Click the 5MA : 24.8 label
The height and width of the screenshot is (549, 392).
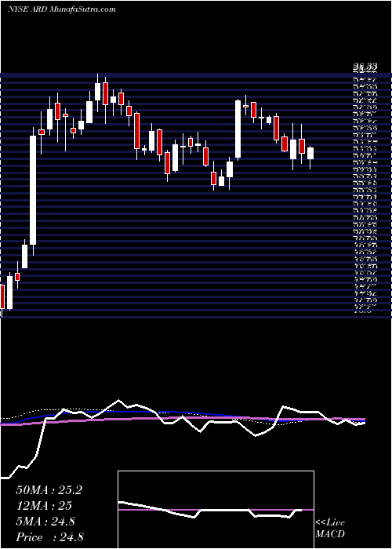[x=45, y=522]
